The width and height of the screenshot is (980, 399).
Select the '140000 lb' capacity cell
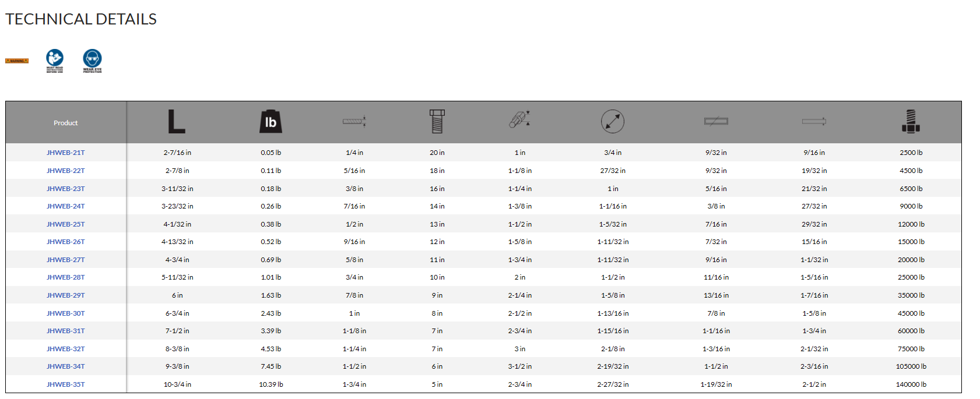point(911,384)
